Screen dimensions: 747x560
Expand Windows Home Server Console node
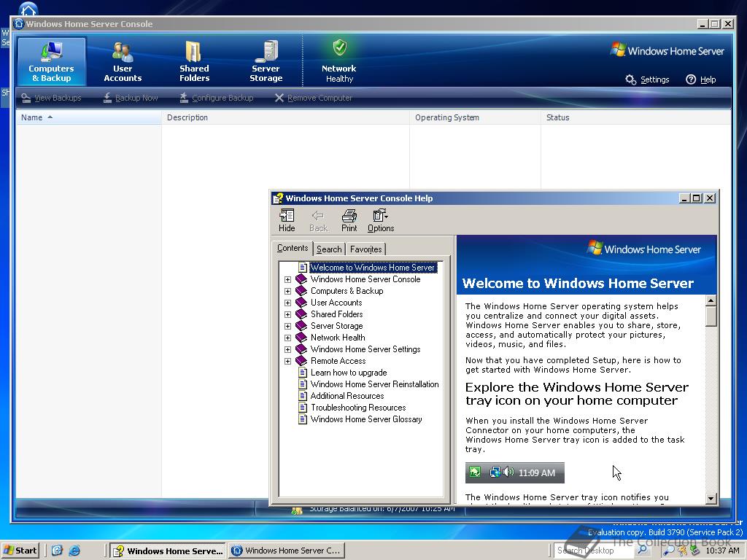287,279
